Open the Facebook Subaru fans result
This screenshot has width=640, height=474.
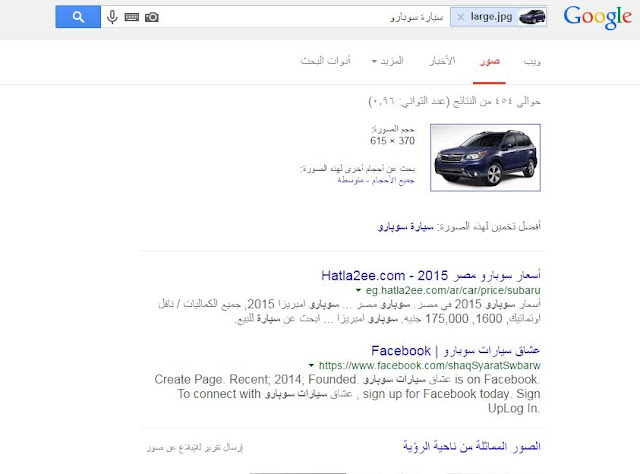click(x=456, y=350)
